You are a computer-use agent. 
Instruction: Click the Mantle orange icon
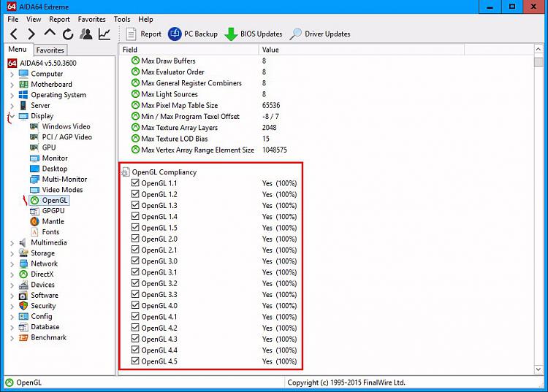pyautogui.click(x=34, y=221)
